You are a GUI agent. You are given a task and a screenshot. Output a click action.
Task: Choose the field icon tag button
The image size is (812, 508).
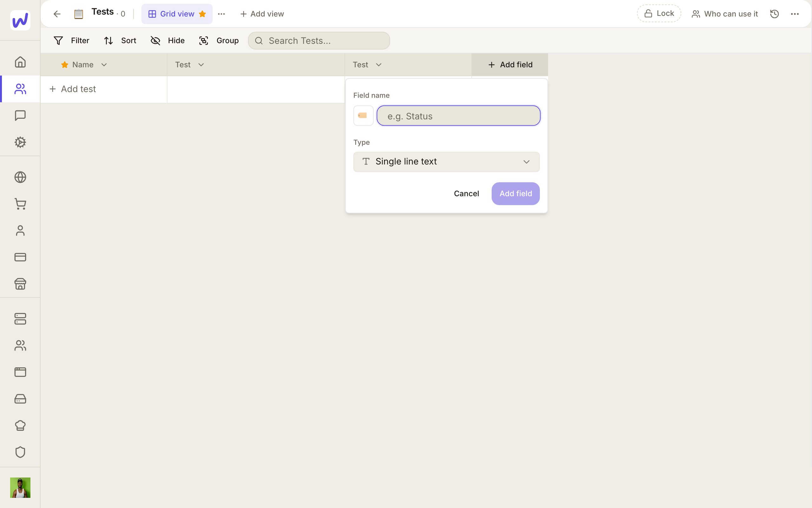pyautogui.click(x=363, y=116)
